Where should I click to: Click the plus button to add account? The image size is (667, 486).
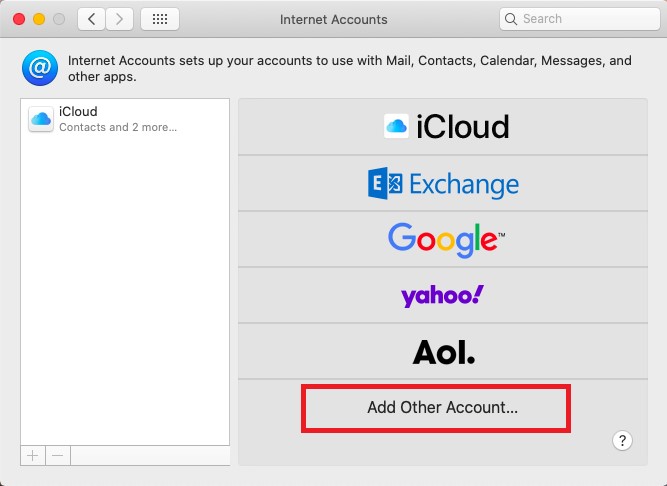click(x=33, y=456)
